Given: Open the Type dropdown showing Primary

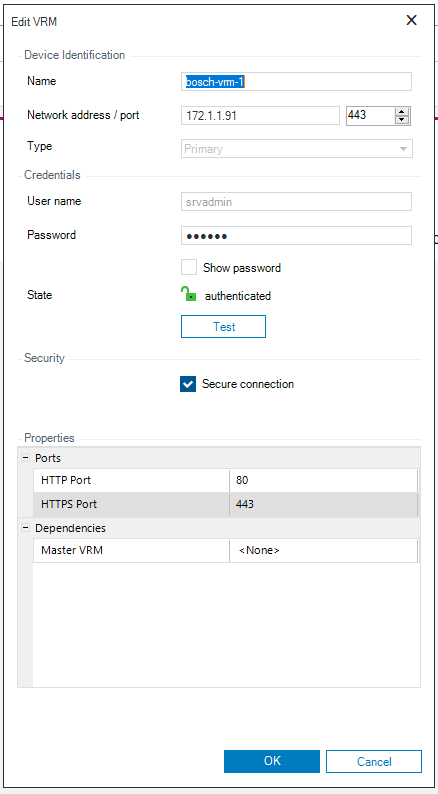Looking at the screenshot, I should tap(297, 149).
